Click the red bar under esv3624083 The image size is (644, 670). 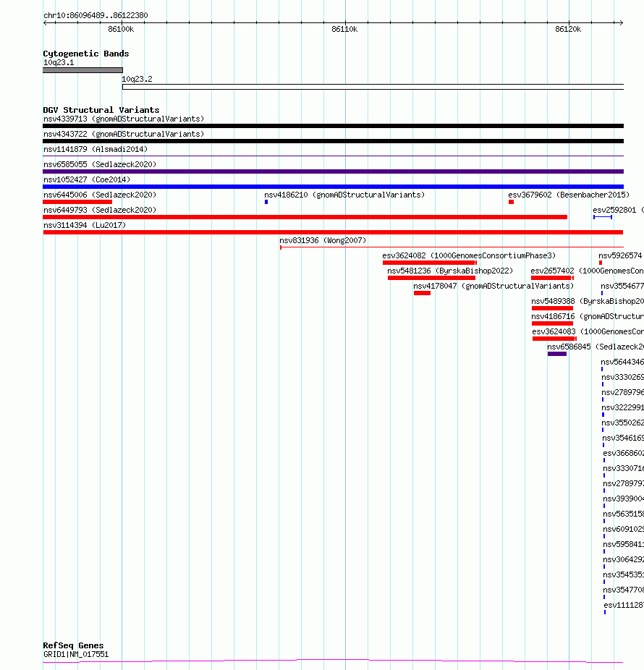tap(554, 339)
